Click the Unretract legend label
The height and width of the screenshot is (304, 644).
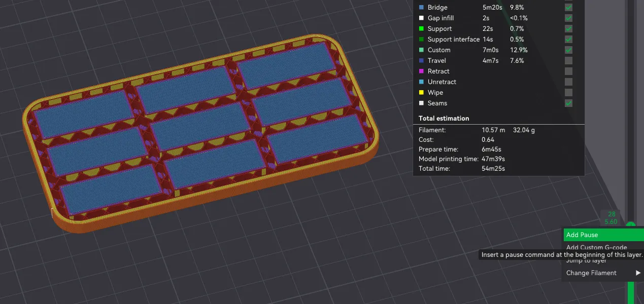coord(442,82)
